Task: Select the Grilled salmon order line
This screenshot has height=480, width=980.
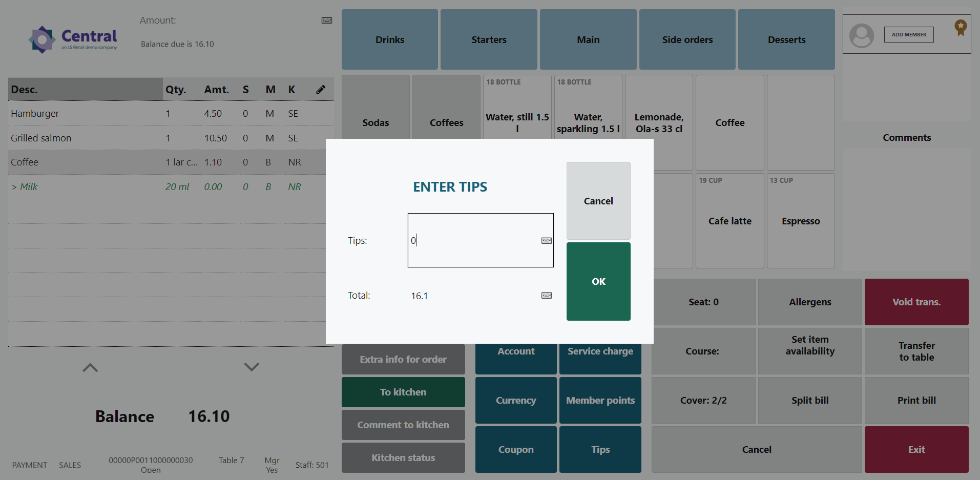Action: (x=171, y=138)
